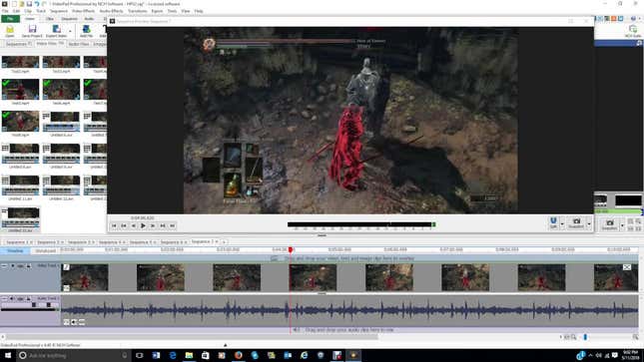Click the add new sequence plus button
Viewport: 644px width, 362px height.
point(224,242)
